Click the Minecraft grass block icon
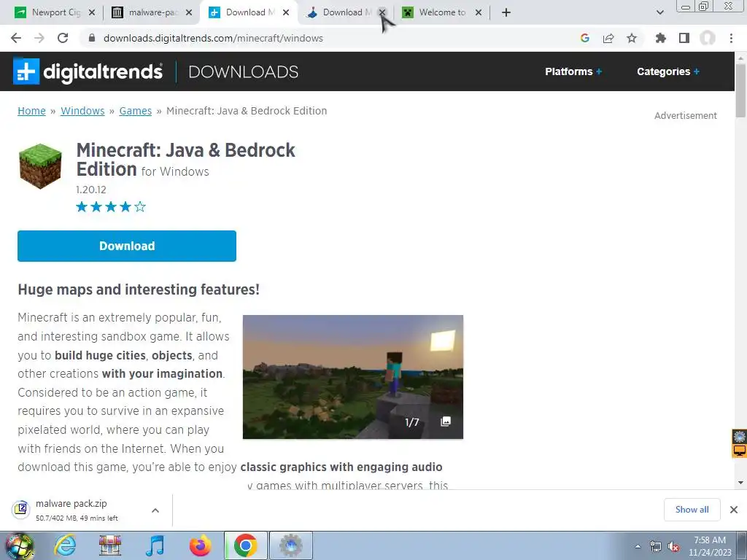747x560 pixels. (x=41, y=166)
